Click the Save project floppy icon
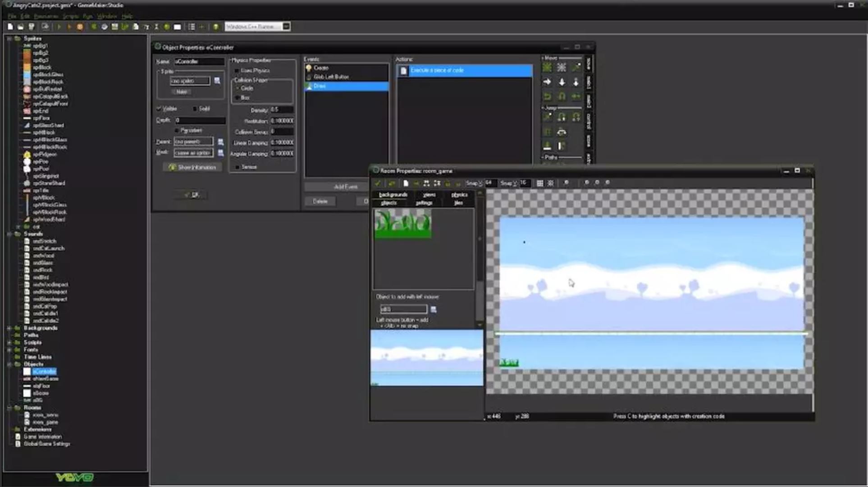 [x=32, y=27]
